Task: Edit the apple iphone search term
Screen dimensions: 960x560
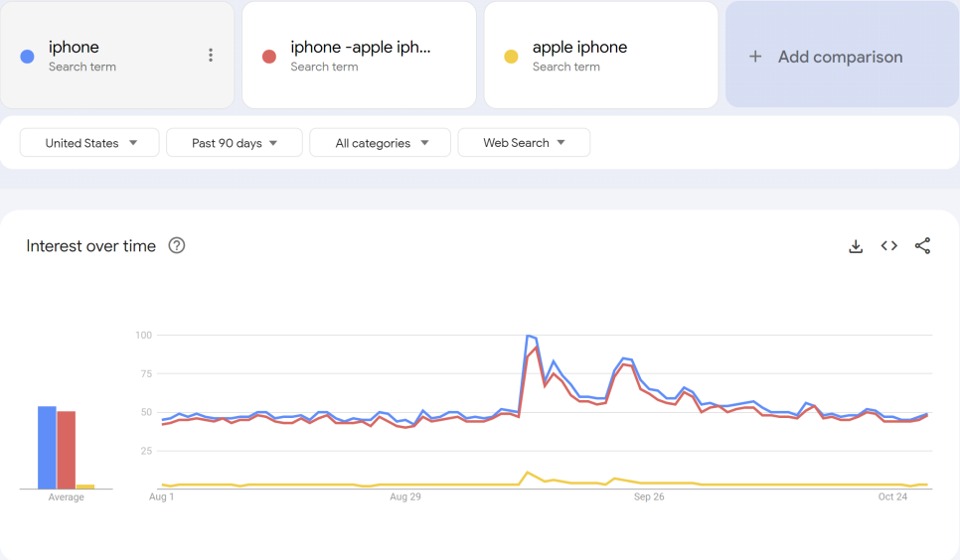Action: 579,48
